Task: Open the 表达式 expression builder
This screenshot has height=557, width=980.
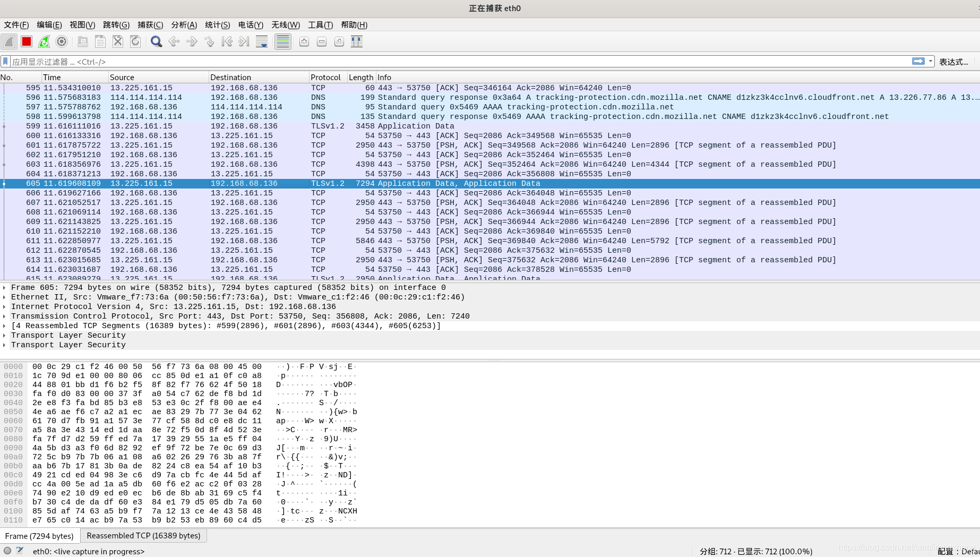Action: click(x=953, y=62)
